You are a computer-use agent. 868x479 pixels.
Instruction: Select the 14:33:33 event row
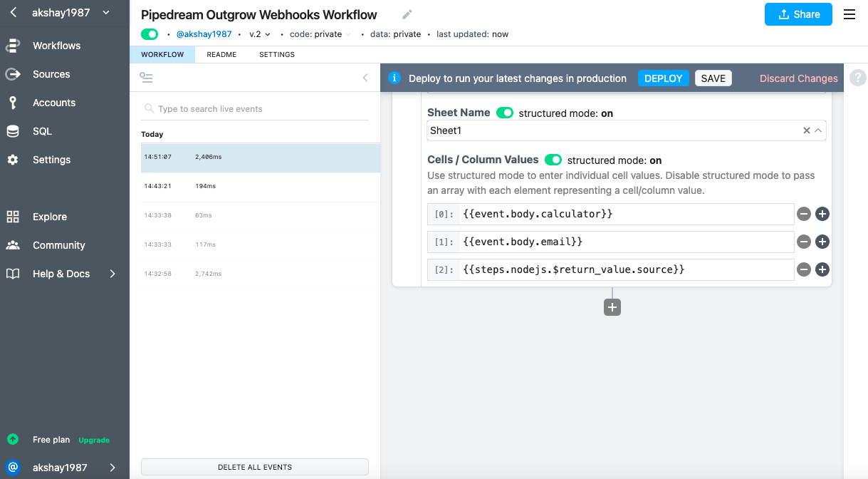261,244
